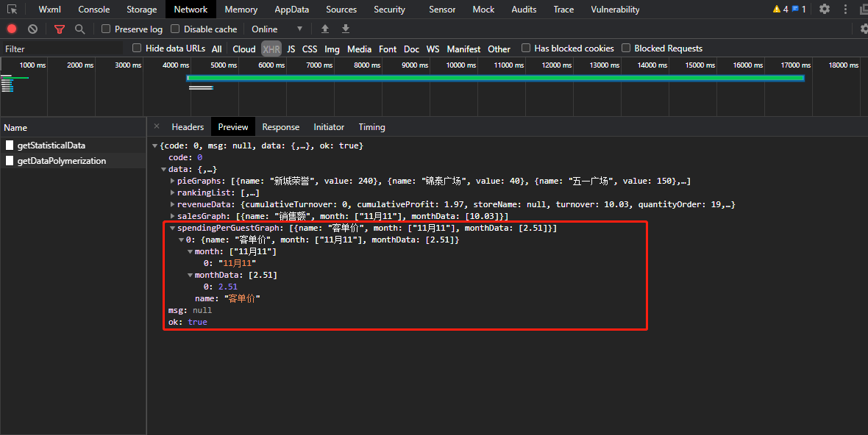Viewport: 868px width, 435px height.
Task: Expand the revenueData object
Action: tap(173, 204)
